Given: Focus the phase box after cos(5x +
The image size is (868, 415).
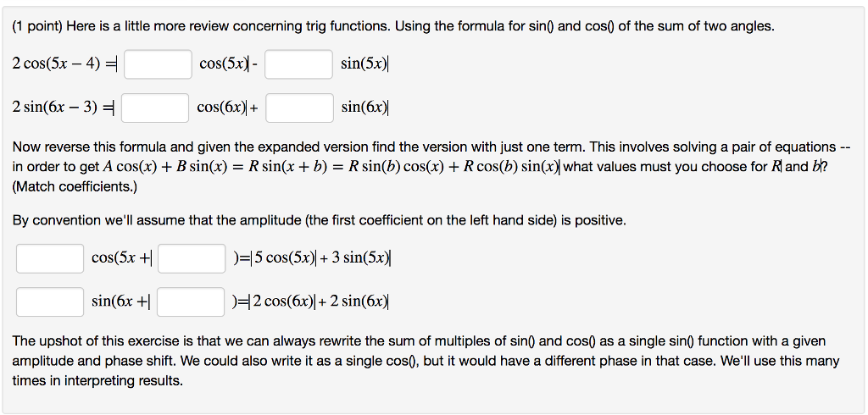Looking at the screenshot, I should pos(192,258).
